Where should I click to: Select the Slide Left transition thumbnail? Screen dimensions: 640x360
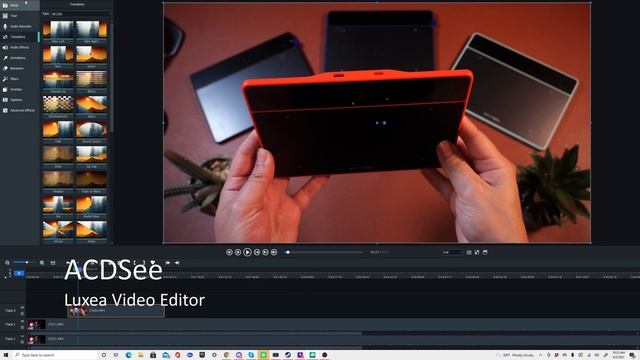[58, 30]
